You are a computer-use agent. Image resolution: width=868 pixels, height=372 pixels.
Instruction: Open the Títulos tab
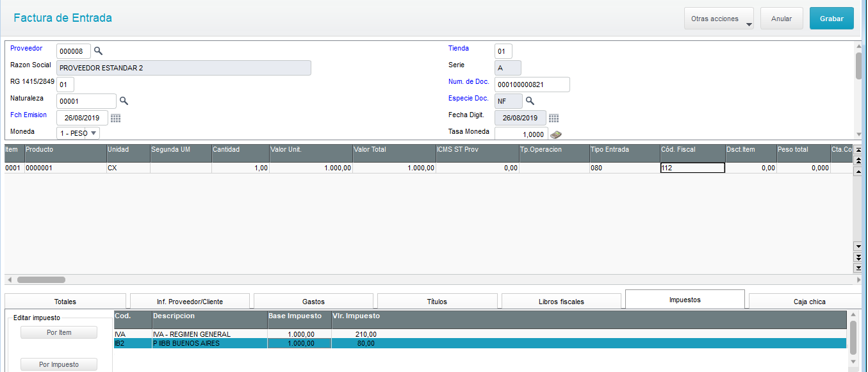tap(437, 302)
